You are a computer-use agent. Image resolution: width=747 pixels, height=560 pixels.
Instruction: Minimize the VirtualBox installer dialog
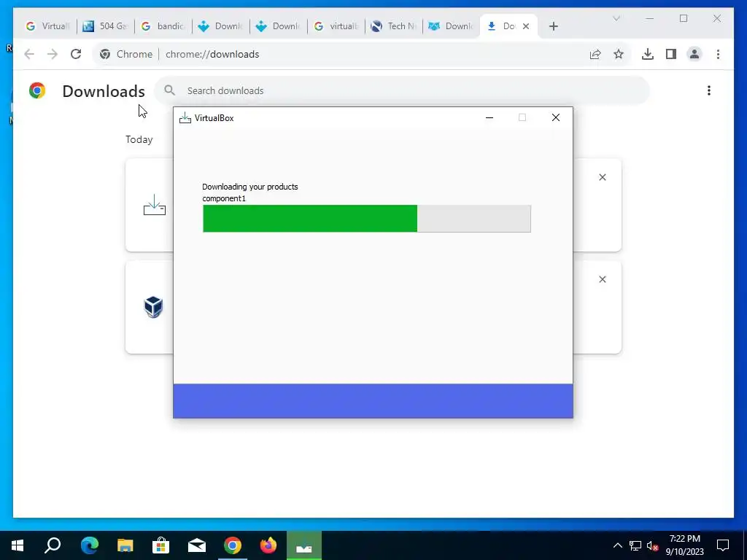[489, 117]
